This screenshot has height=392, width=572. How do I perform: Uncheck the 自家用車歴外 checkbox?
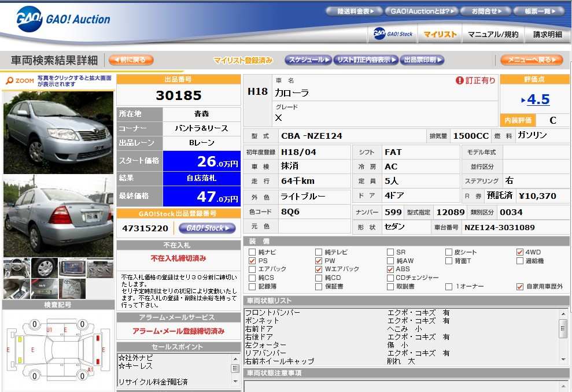coord(520,287)
